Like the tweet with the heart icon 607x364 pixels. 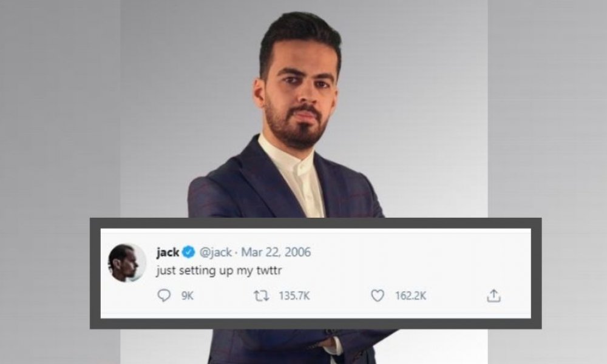tap(378, 296)
